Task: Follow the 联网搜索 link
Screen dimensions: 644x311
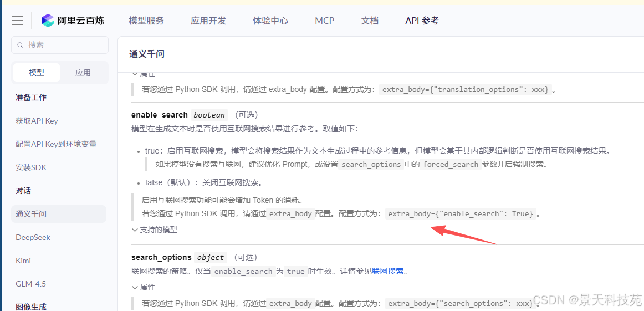Action: click(388, 271)
